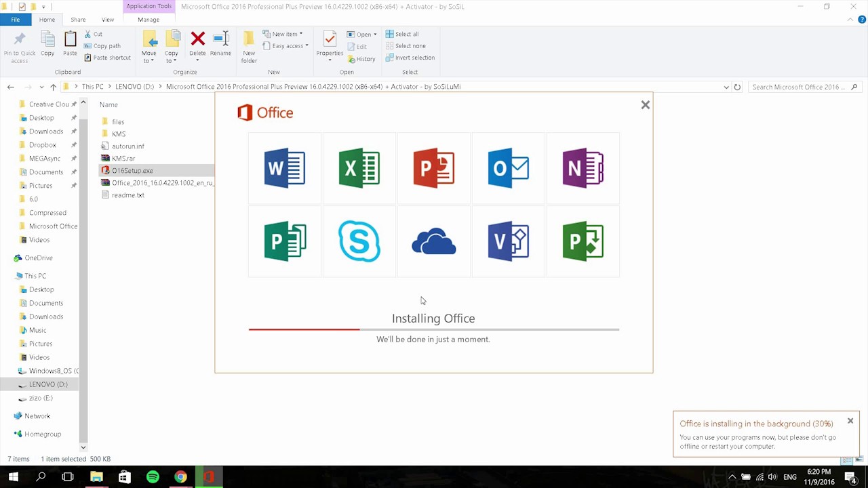Open Dropbox in Quick access
Viewport: 868px width, 488px height.
coord(42,144)
